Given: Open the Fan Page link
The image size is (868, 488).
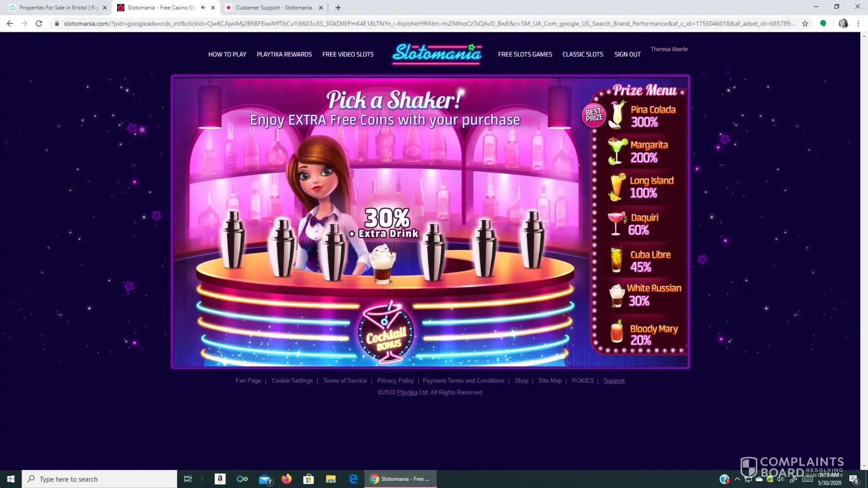Looking at the screenshot, I should pos(248,381).
